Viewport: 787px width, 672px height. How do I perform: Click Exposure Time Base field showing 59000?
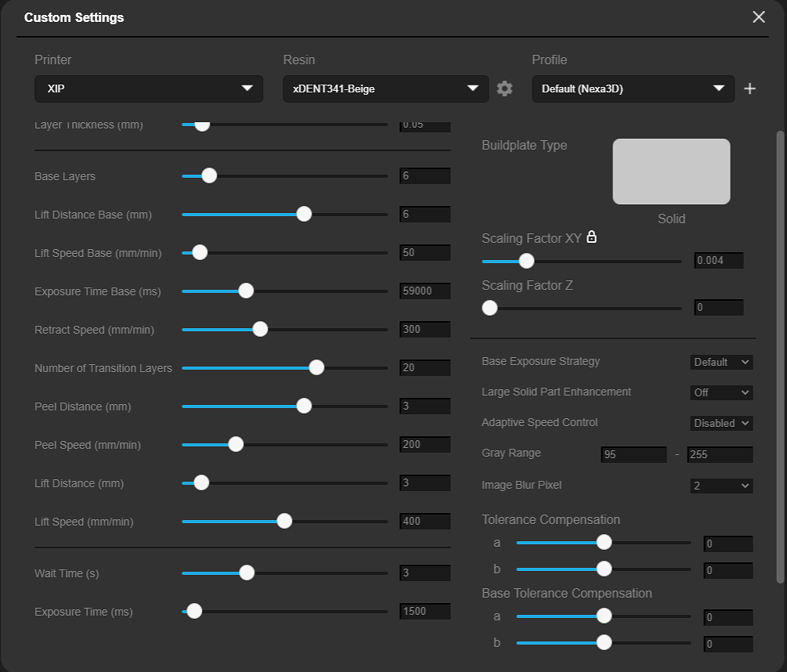(x=425, y=291)
